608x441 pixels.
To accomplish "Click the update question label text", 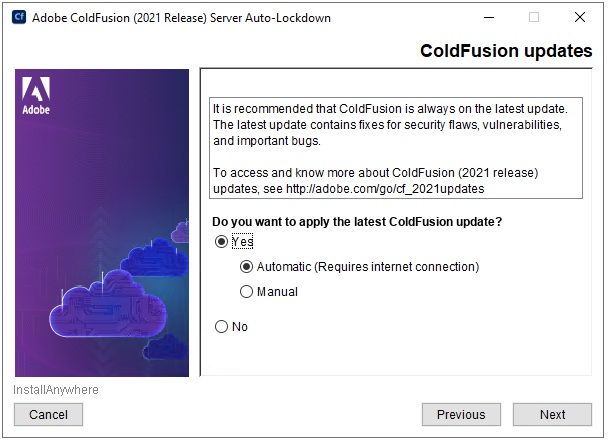I will [x=357, y=222].
